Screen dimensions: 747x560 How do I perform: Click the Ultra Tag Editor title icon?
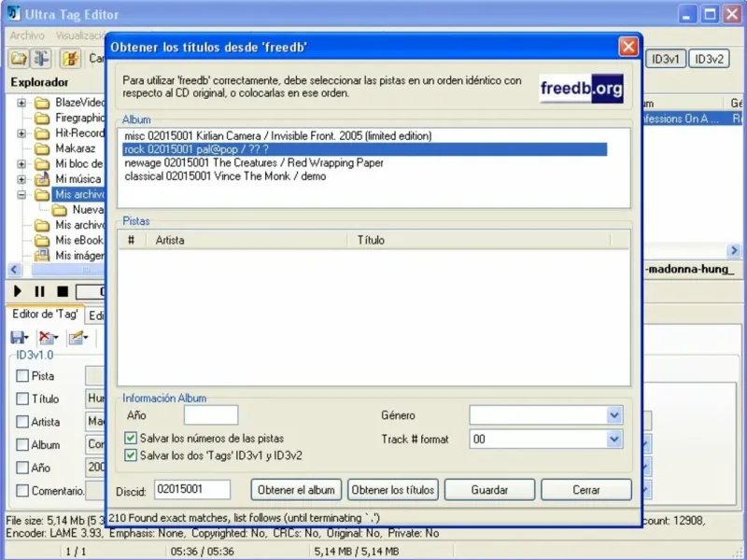[x=14, y=13]
